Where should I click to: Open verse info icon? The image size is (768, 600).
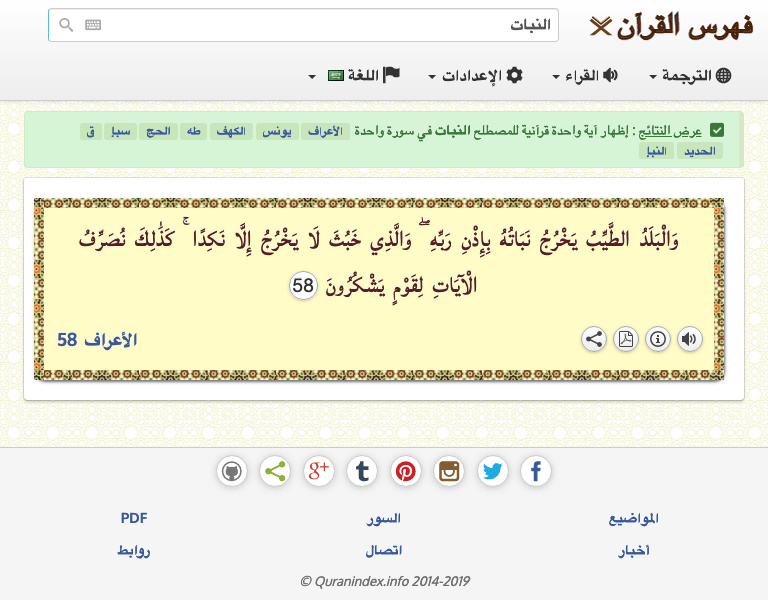click(x=657, y=339)
